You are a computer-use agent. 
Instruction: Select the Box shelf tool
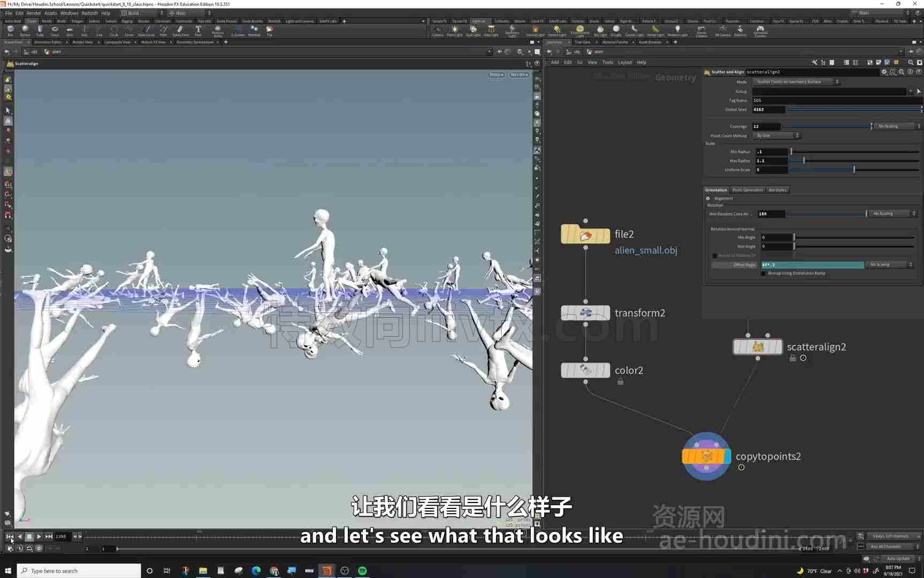click(x=10, y=31)
